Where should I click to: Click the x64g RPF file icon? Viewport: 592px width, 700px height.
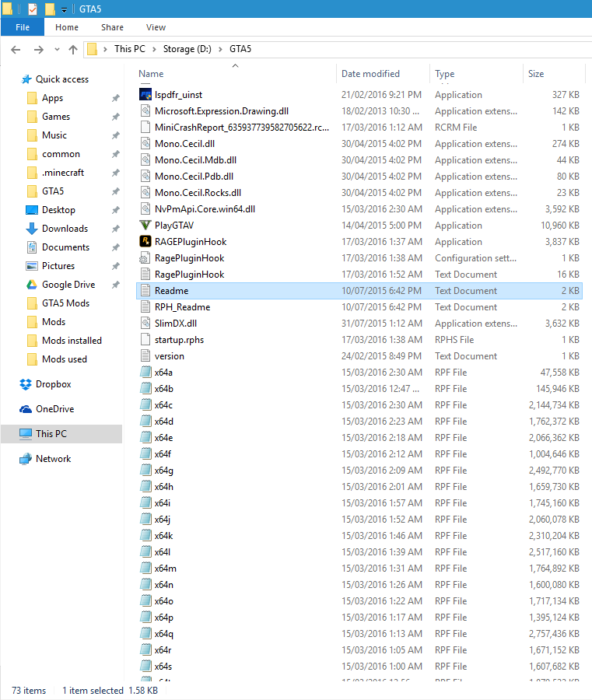[145, 470]
